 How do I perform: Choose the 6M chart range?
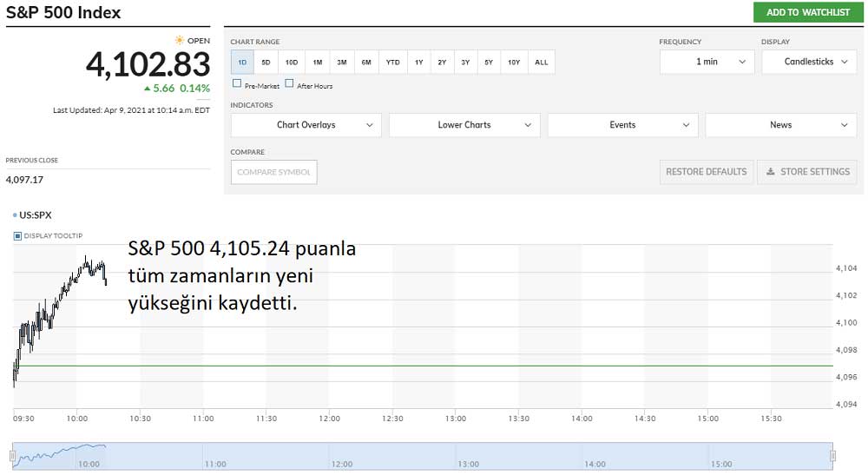click(x=366, y=62)
